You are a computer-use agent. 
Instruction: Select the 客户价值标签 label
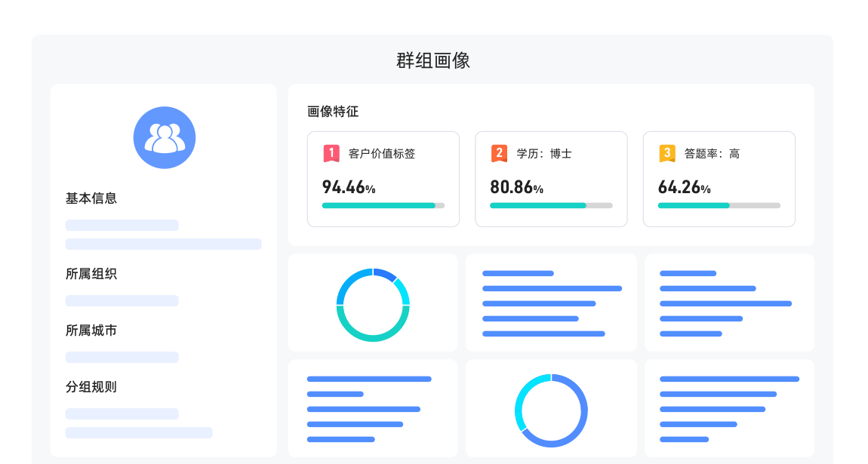pyautogui.click(x=382, y=154)
